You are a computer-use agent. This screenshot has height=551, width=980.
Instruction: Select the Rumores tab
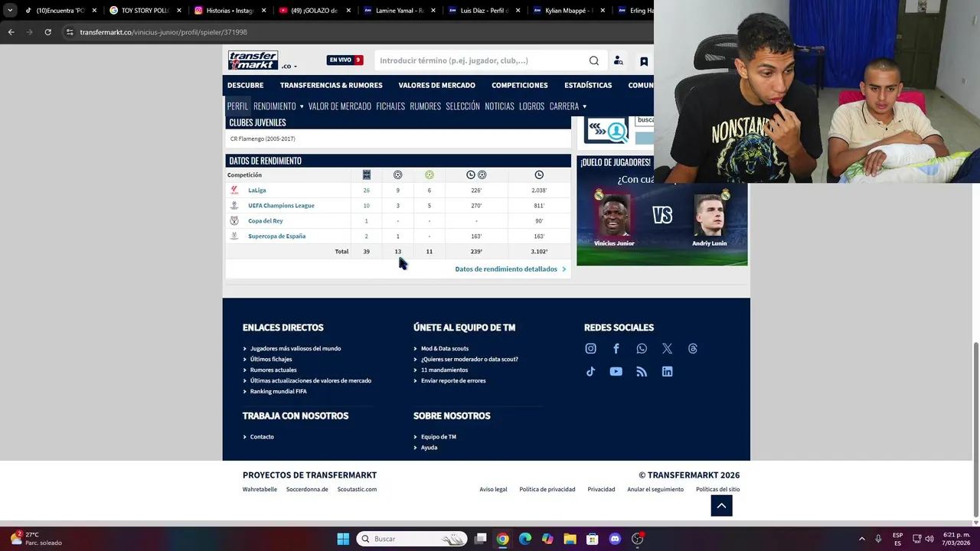pyautogui.click(x=425, y=106)
